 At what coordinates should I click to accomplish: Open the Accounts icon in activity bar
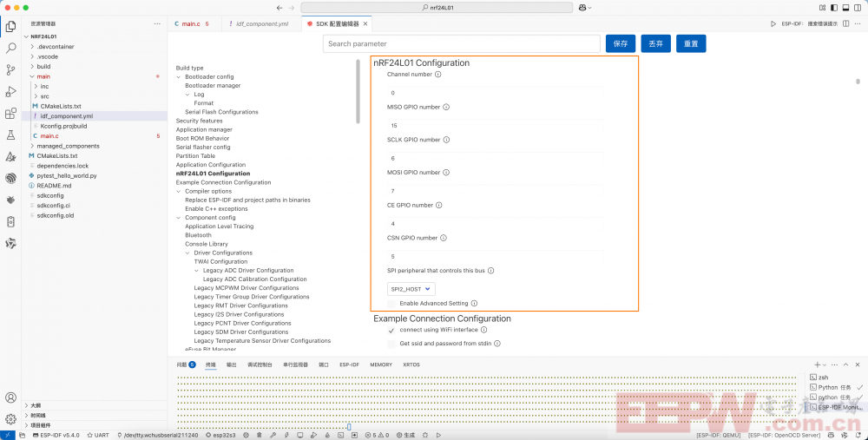(x=10, y=397)
